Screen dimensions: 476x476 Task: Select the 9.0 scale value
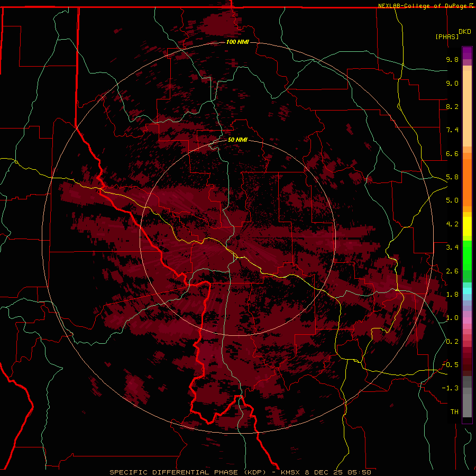click(x=452, y=83)
